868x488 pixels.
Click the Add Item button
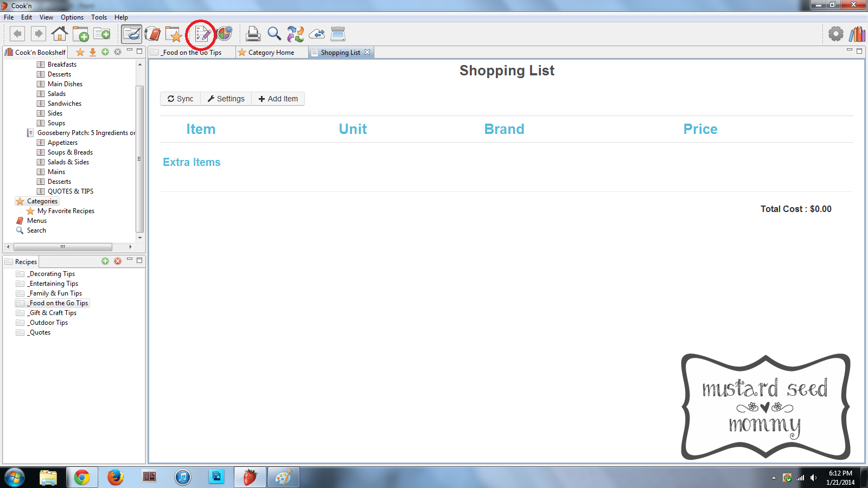(x=278, y=99)
